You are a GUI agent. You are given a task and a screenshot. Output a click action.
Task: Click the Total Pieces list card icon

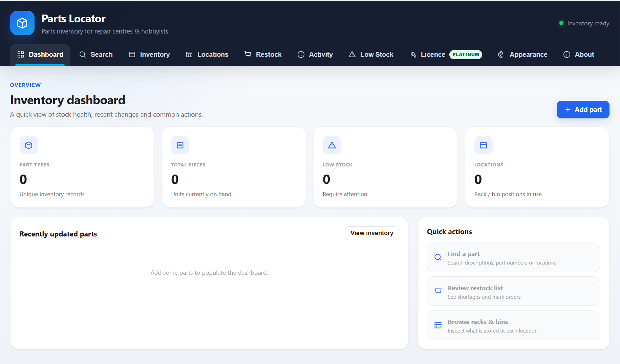pos(180,145)
